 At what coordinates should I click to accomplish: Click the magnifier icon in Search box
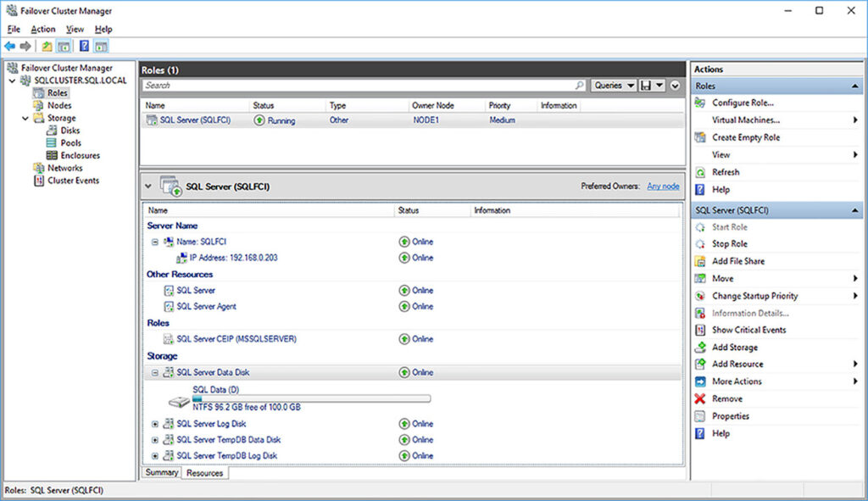[579, 86]
